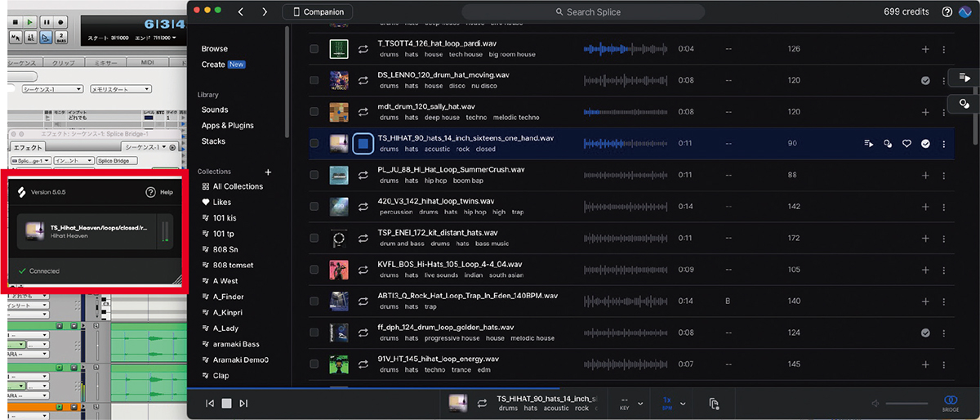Open the ミキサー tab in the DAW

[x=106, y=63]
